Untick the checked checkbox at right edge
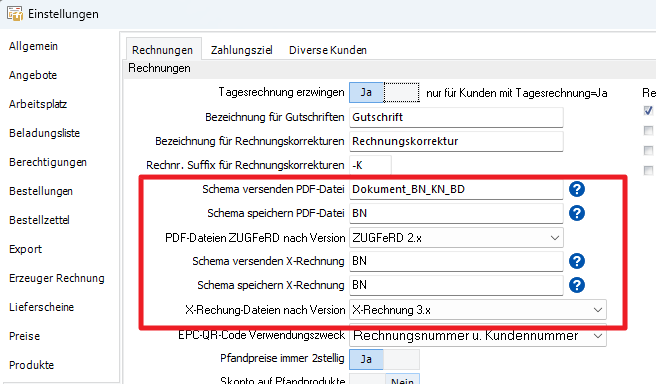Screen dimensions: 656x384 (648, 110)
